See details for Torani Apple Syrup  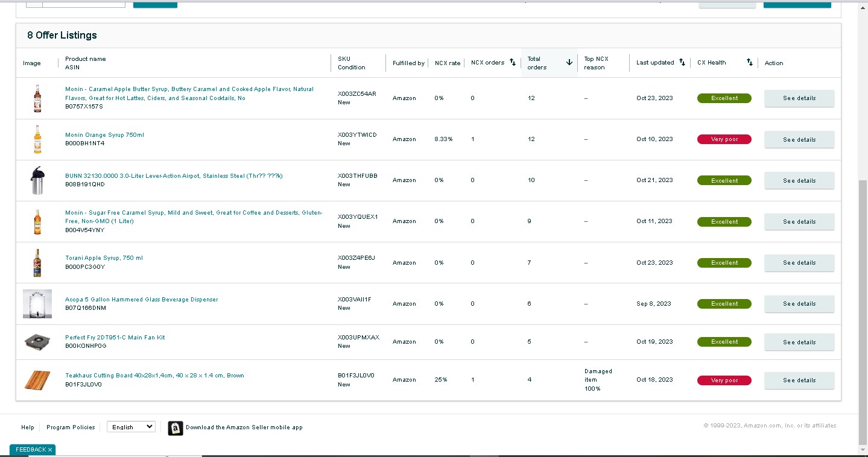(x=799, y=263)
